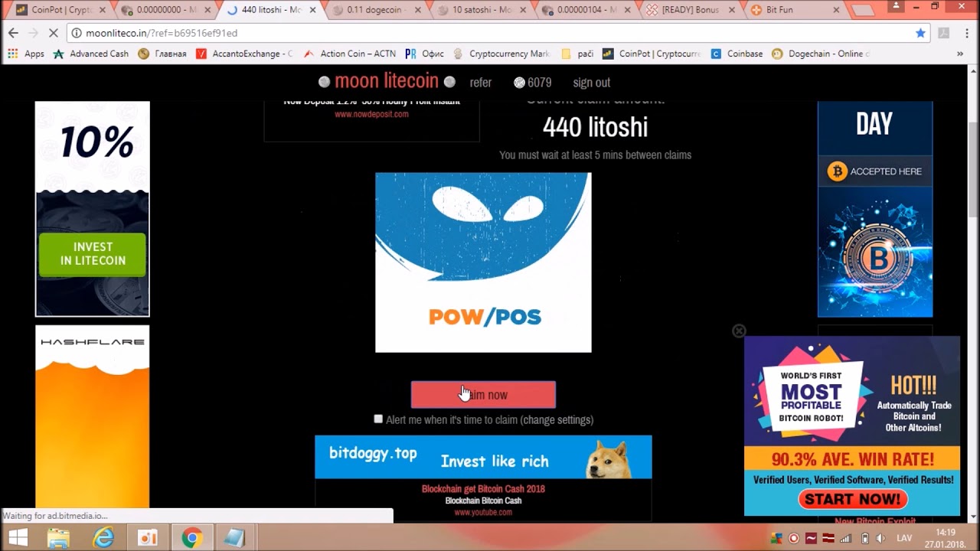Click START NOW in the Bitcoin robot ad
The height and width of the screenshot is (551, 980).
click(x=853, y=500)
